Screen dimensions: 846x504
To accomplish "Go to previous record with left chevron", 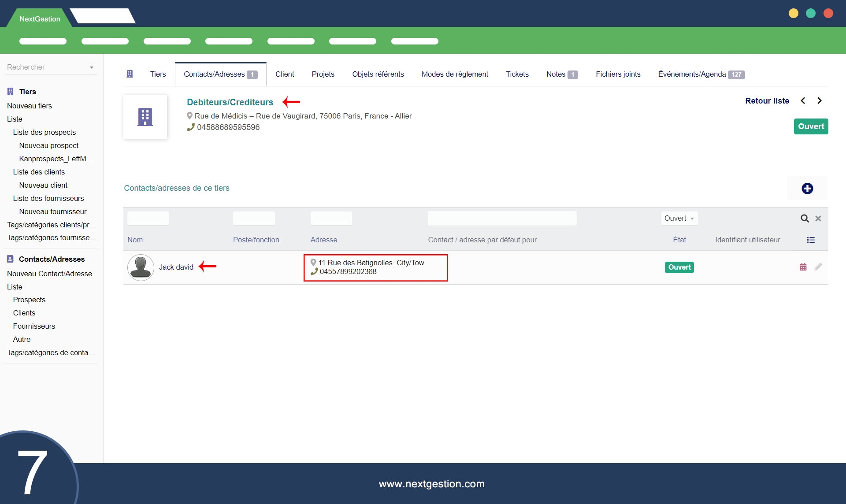I will click(803, 101).
